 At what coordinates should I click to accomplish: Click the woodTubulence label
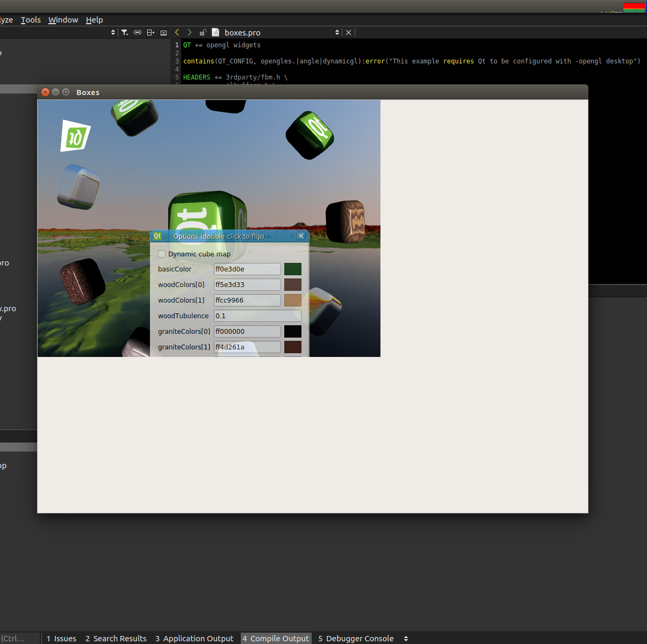183,316
